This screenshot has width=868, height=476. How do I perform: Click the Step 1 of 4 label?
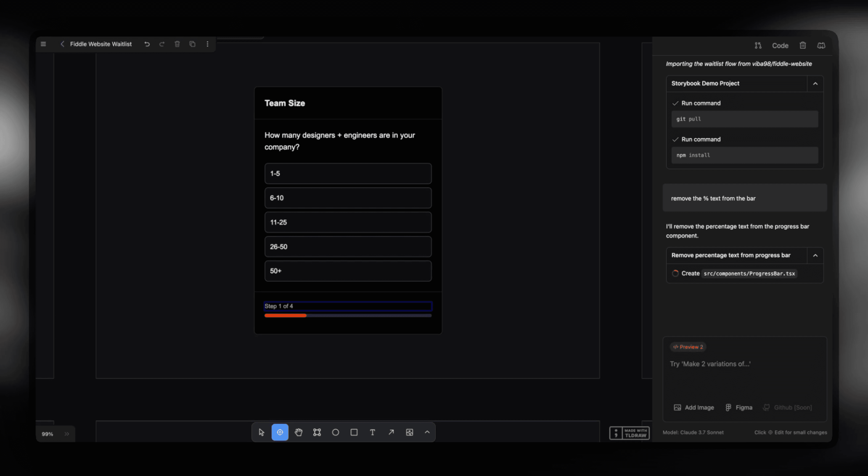click(279, 306)
